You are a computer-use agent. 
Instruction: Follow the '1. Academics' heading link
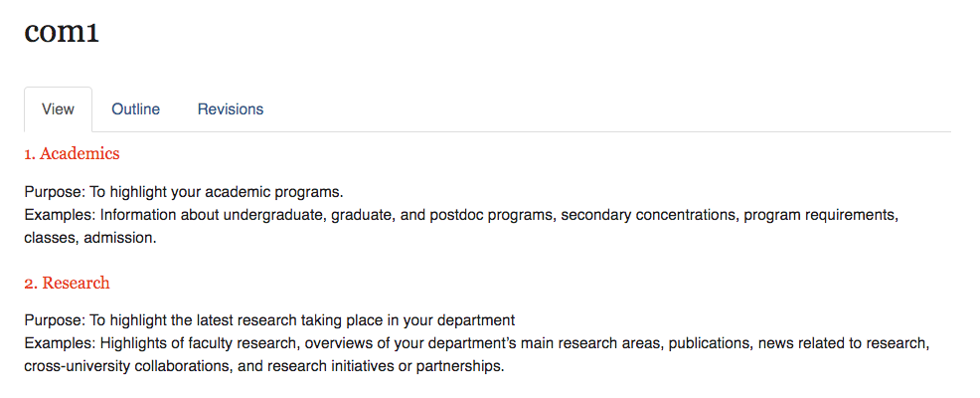pos(72,153)
